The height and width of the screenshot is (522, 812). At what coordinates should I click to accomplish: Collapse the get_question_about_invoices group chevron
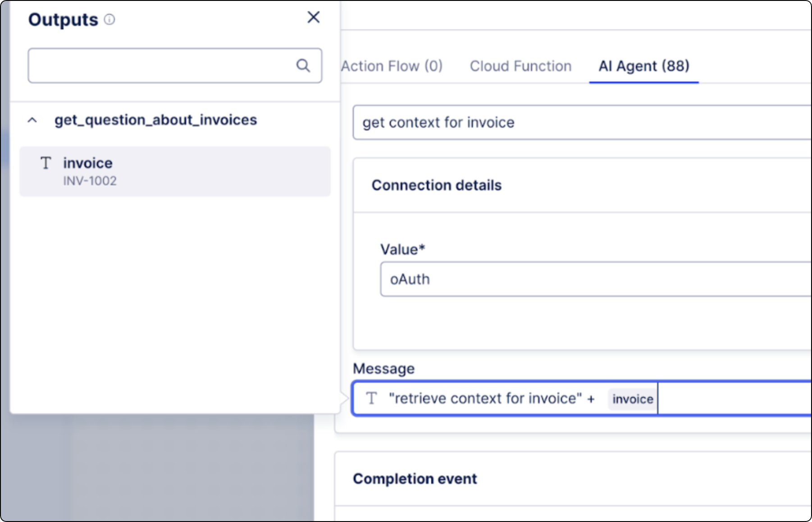tap(32, 120)
